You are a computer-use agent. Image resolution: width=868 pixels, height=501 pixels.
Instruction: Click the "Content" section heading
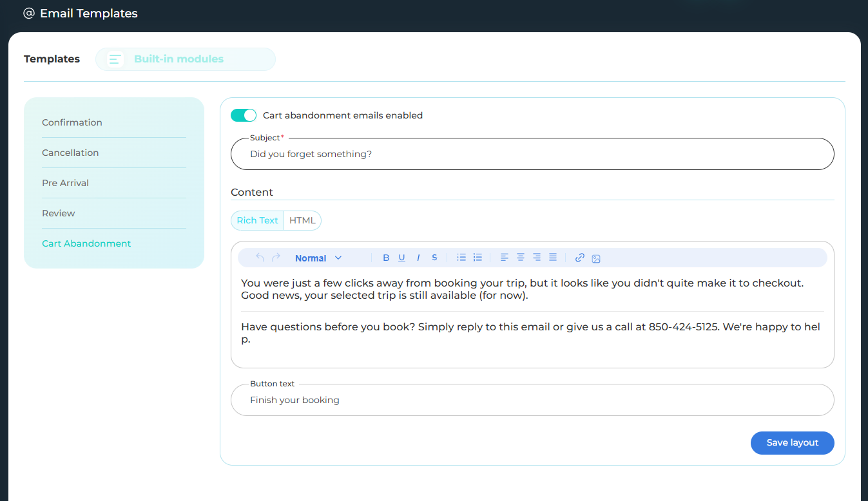point(252,192)
